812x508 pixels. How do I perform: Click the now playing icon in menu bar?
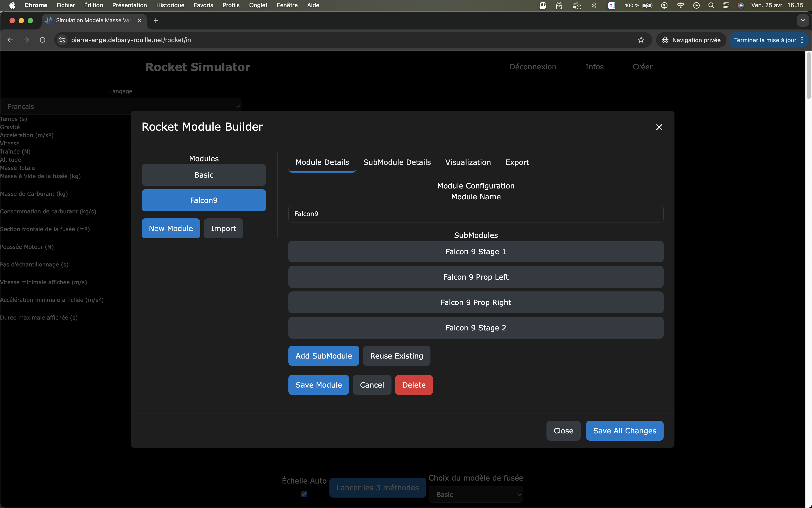point(696,5)
